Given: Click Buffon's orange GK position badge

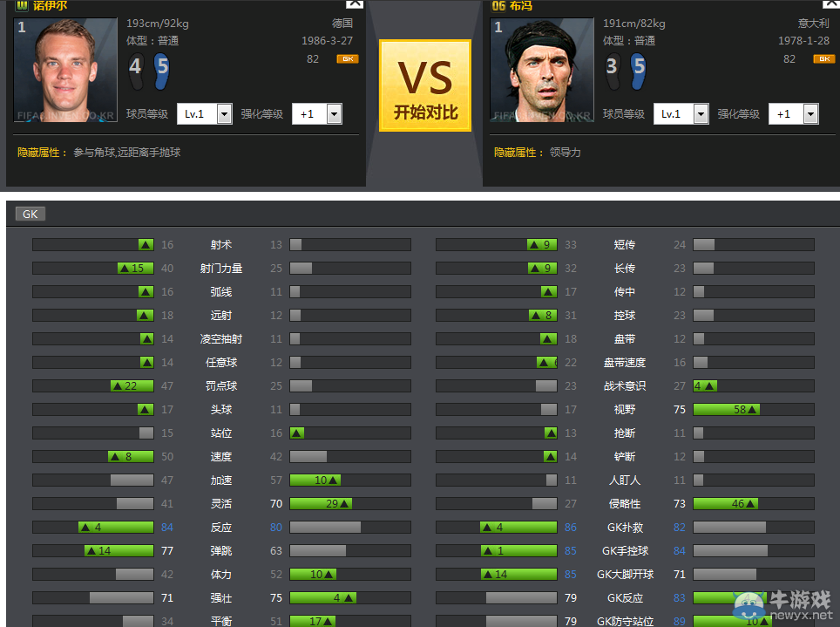Looking at the screenshot, I should point(824,59).
